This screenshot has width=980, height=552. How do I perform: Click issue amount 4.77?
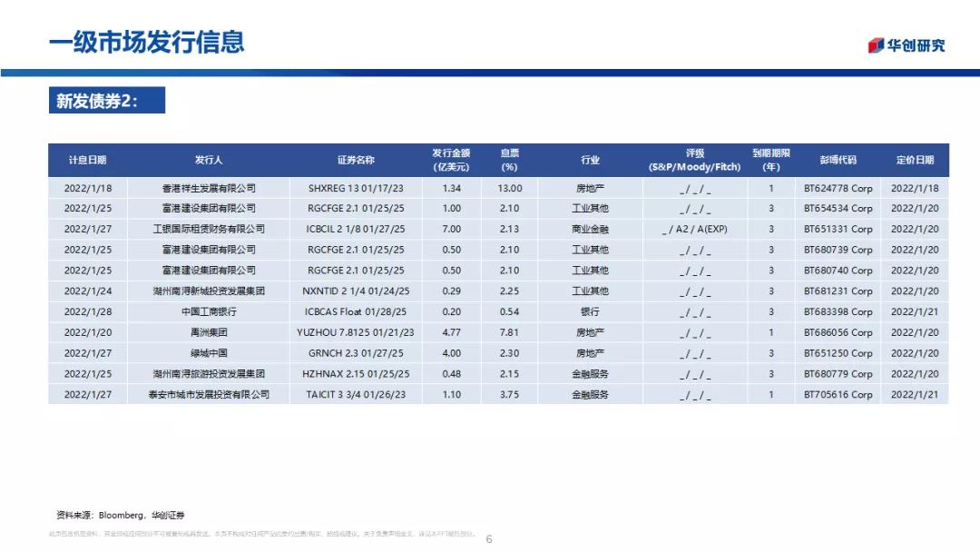point(451,332)
